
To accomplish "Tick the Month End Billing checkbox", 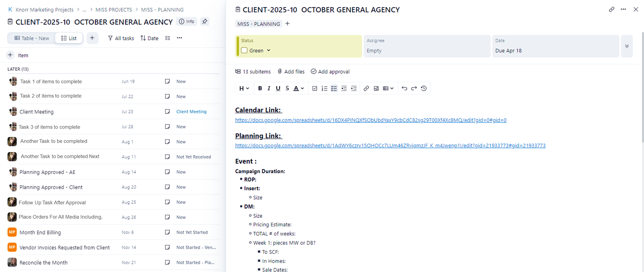I will (167, 232).
